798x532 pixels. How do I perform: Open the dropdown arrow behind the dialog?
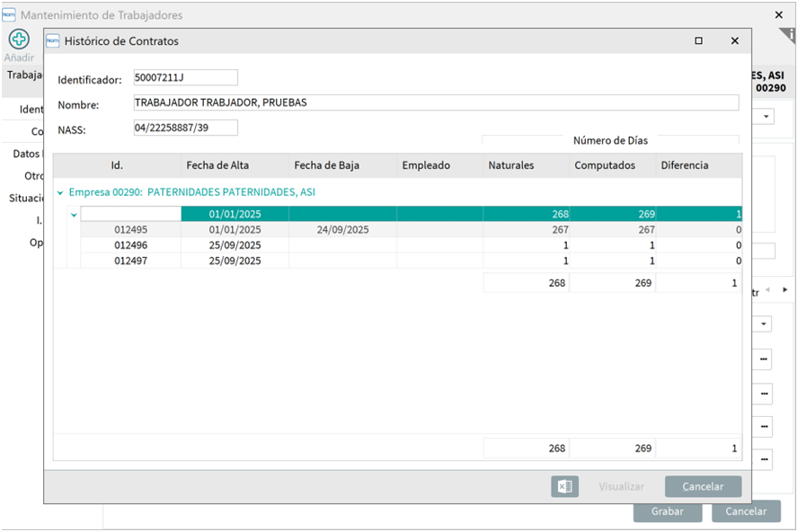[765, 117]
